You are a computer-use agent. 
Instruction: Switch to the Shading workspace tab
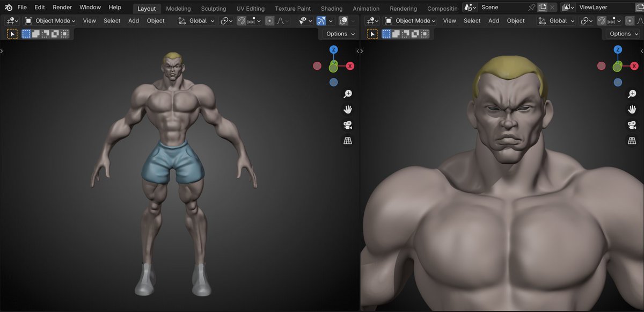[332, 9]
